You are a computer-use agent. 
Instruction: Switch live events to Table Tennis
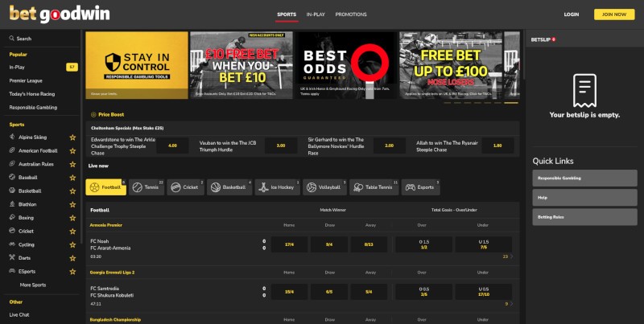(374, 187)
